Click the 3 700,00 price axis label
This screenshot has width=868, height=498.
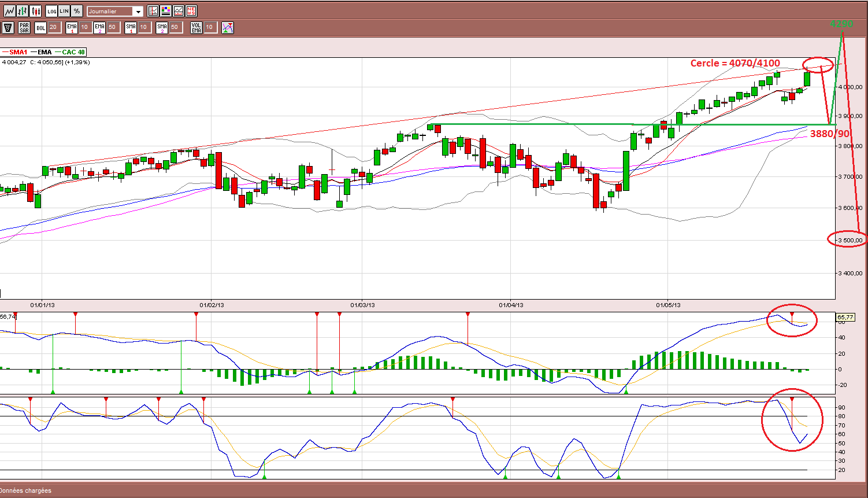(x=851, y=176)
